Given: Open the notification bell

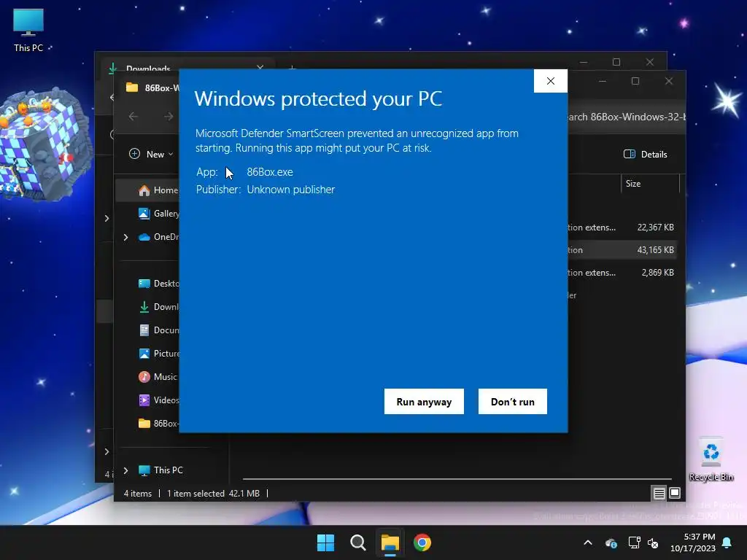Looking at the screenshot, I should 727,542.
